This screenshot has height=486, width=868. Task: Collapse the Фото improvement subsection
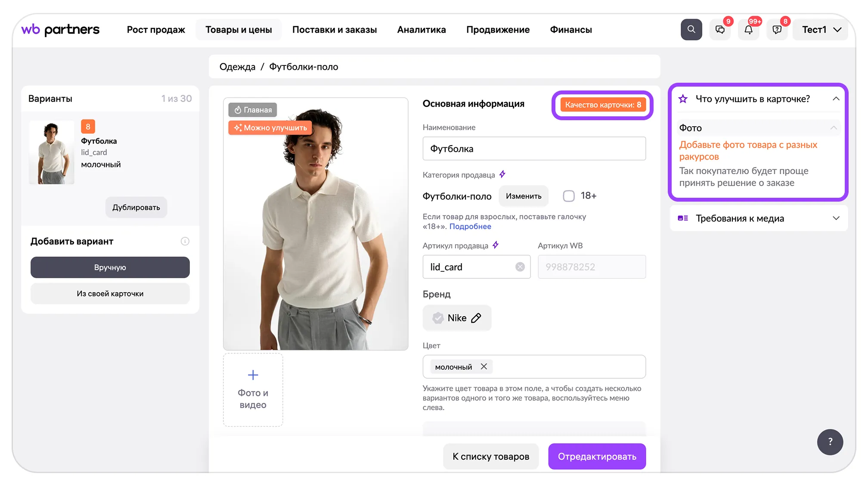(x=834, y=128)
